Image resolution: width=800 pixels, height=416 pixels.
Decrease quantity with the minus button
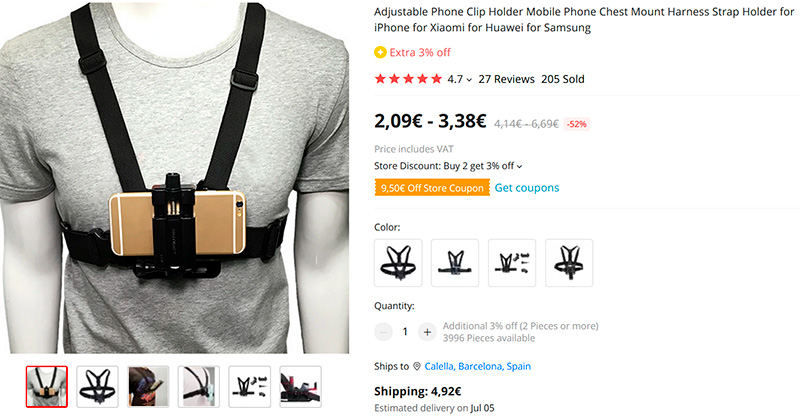point(383,332)
